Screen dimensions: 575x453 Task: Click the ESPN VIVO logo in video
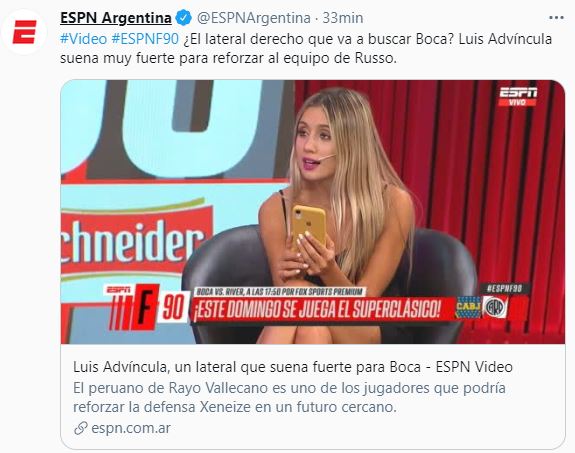(x=518, y=96)
